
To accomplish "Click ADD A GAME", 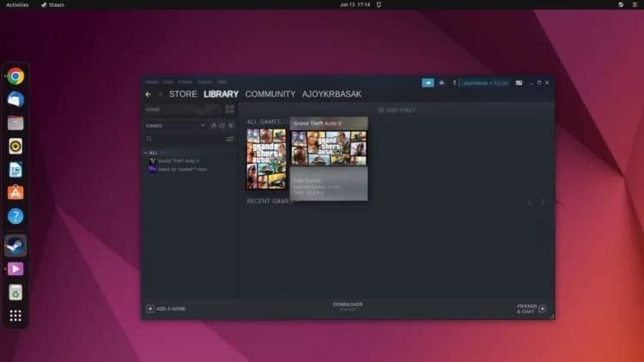I will point(166,309).
